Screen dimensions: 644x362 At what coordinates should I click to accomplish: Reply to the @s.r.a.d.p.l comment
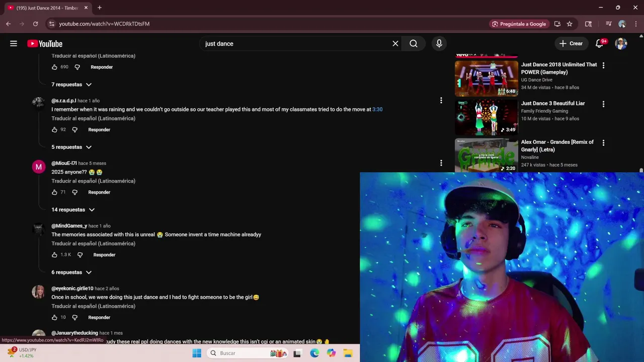tap(99, 130)
